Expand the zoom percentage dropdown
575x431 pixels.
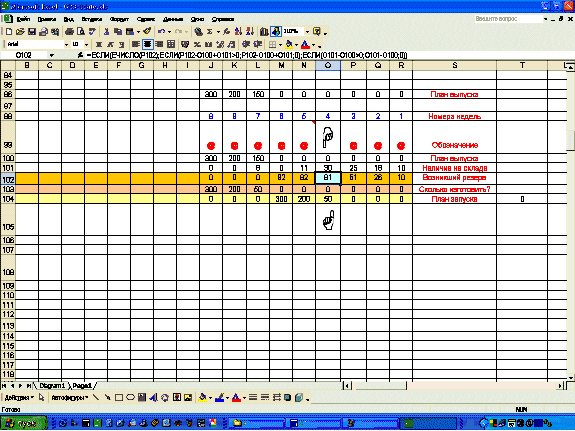pyautogui.click(x=307, y=32)
